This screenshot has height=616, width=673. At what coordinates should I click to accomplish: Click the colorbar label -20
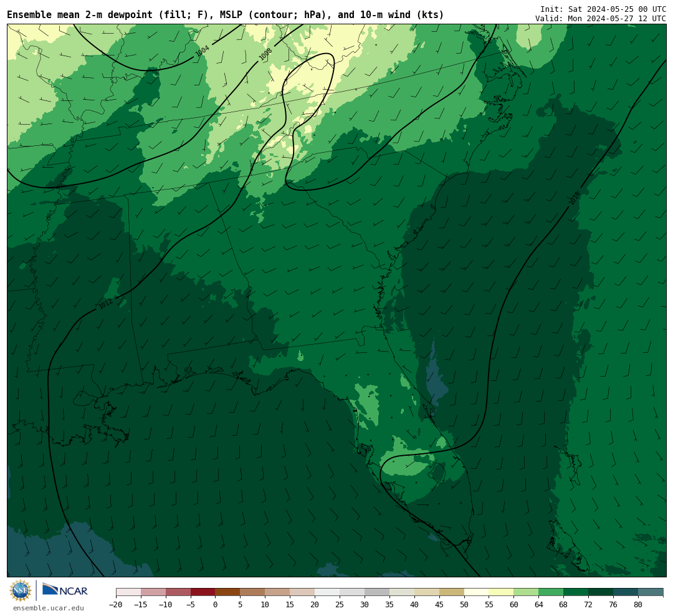pos(116,605)
